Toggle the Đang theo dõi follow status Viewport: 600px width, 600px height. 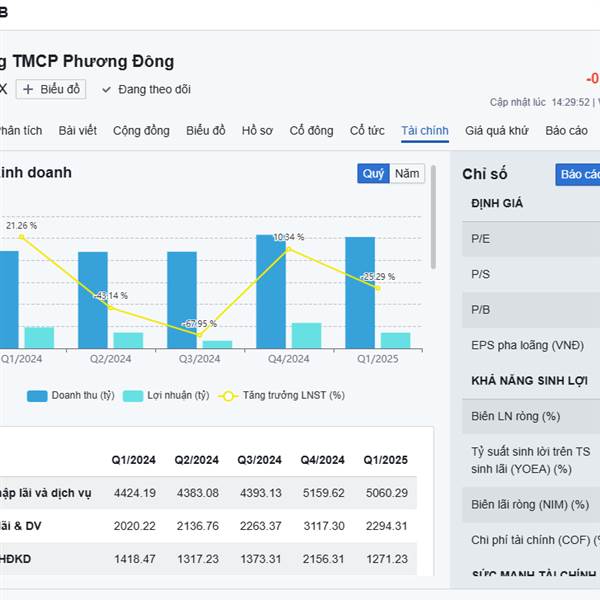click(x=146, y=90)
